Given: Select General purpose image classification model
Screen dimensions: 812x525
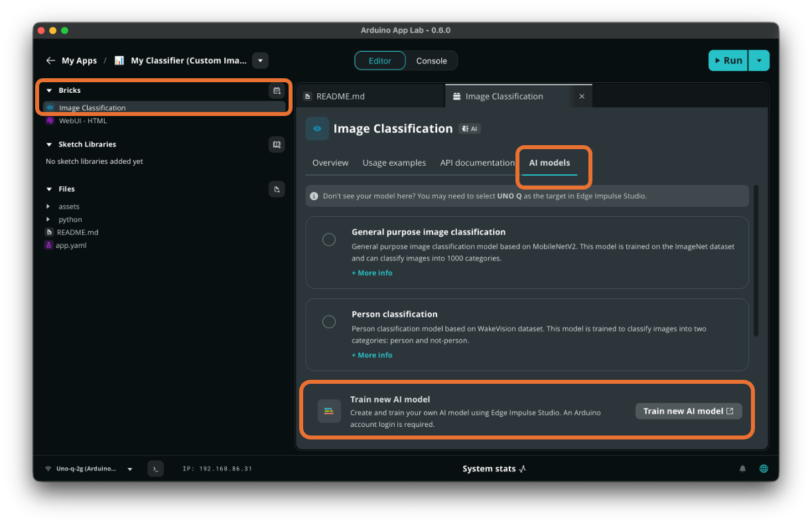Looking at the screenshot, I should pyautogui.click(x=328, y=239).
